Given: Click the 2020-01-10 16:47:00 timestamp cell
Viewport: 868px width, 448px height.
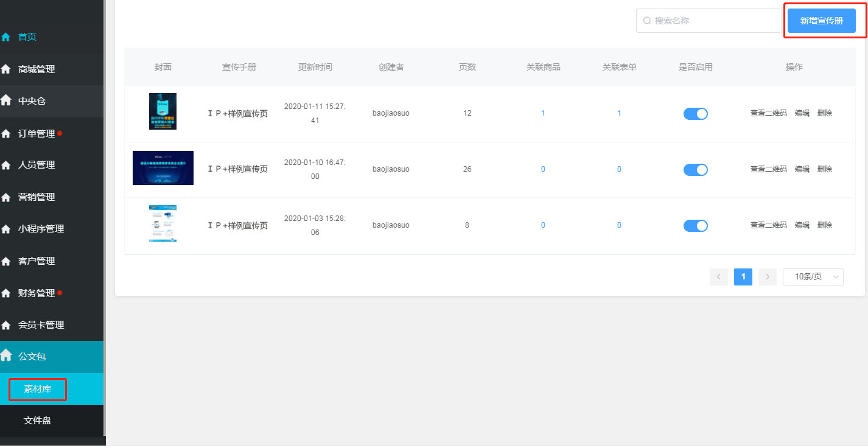Looking at the screenshot, I should (x=315, y=170).
